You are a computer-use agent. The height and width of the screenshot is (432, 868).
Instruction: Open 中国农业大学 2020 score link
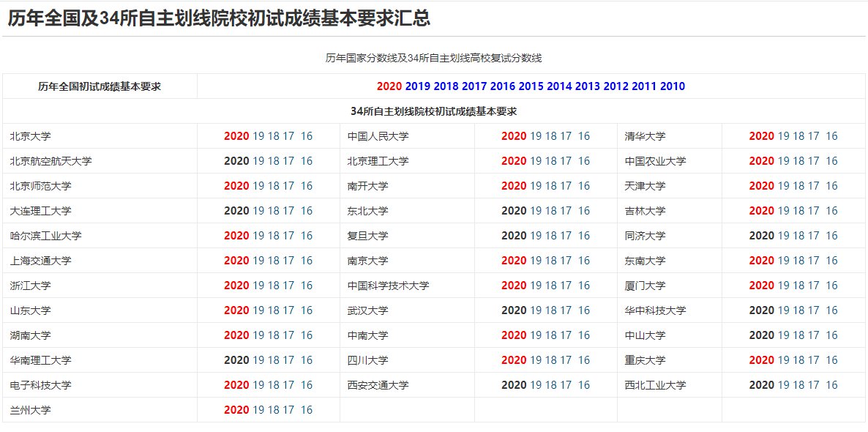(762, 161)
